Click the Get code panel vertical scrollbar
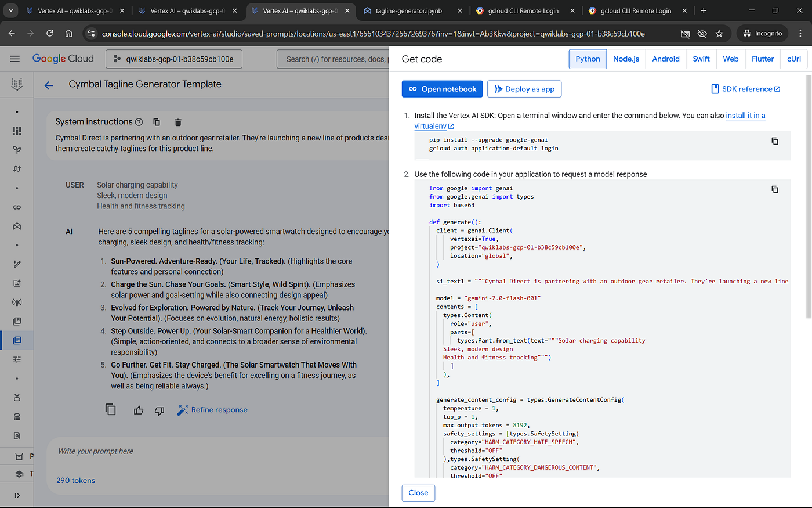This screenshot has height=508, width=812. point(809,196)
